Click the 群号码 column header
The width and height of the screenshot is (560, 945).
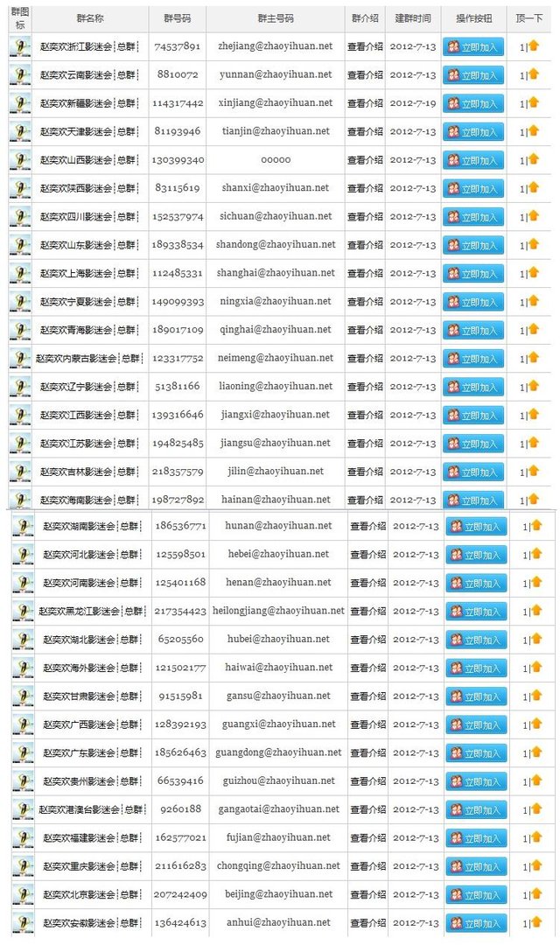(178, 18)
